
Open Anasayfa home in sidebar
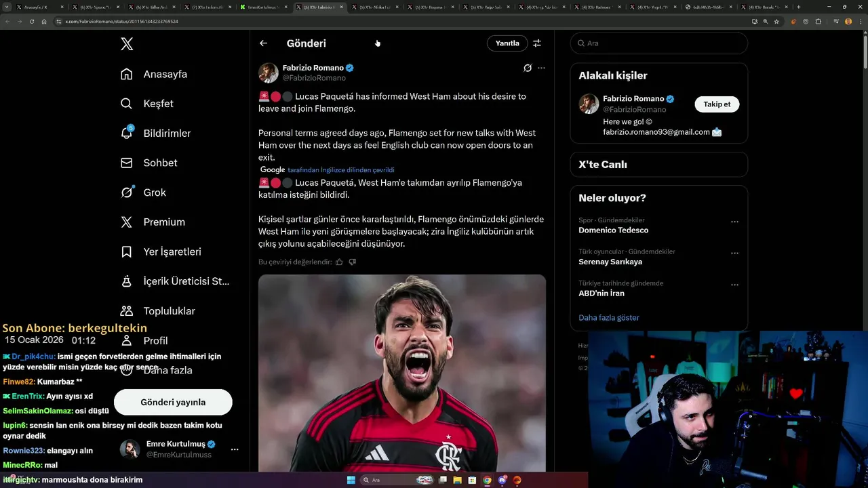click(154, 74)
